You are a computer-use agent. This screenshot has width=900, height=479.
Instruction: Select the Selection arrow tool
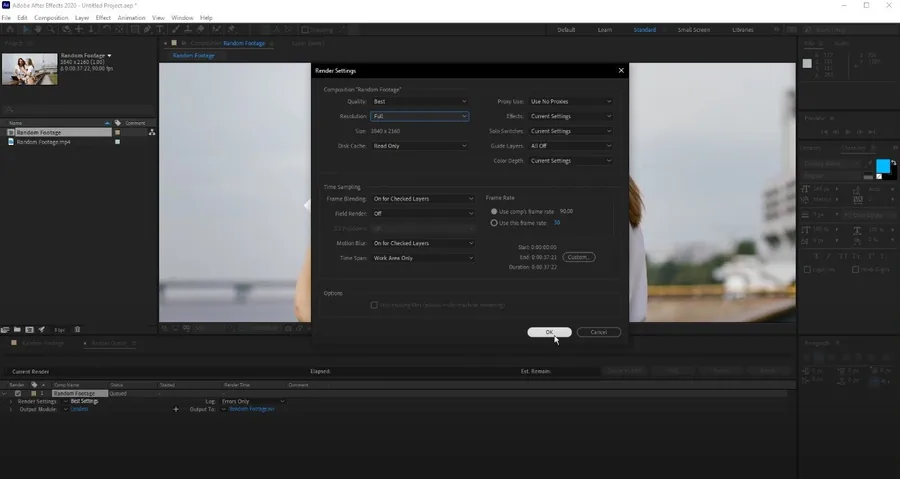(x=27, y=29)
